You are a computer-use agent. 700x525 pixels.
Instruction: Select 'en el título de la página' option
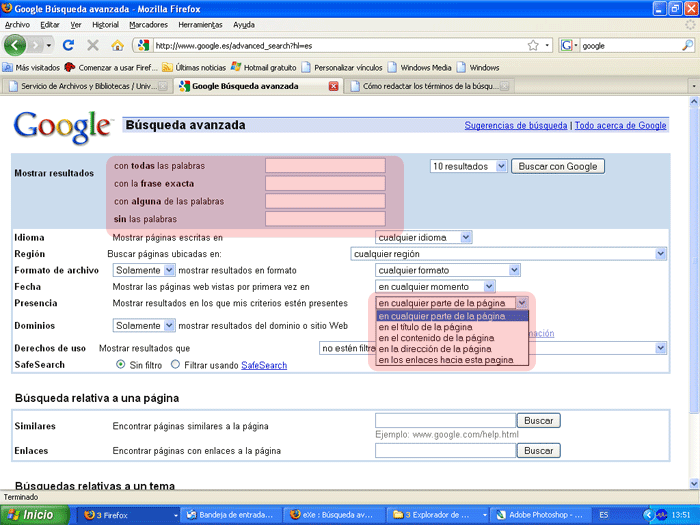[452, 327]
